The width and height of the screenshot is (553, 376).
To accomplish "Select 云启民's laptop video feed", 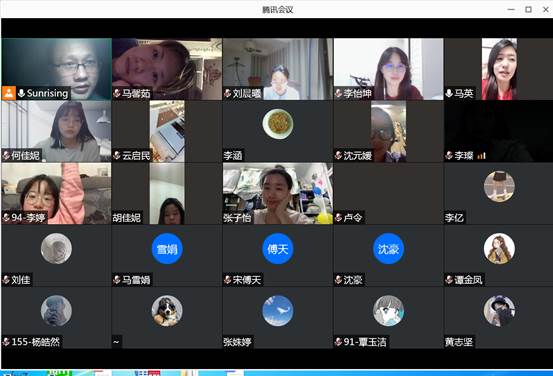I will (167, 131).
